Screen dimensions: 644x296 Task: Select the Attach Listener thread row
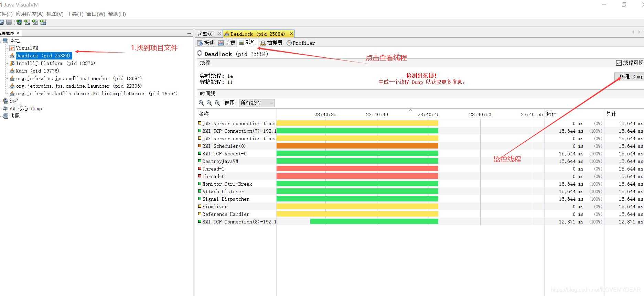420,191
